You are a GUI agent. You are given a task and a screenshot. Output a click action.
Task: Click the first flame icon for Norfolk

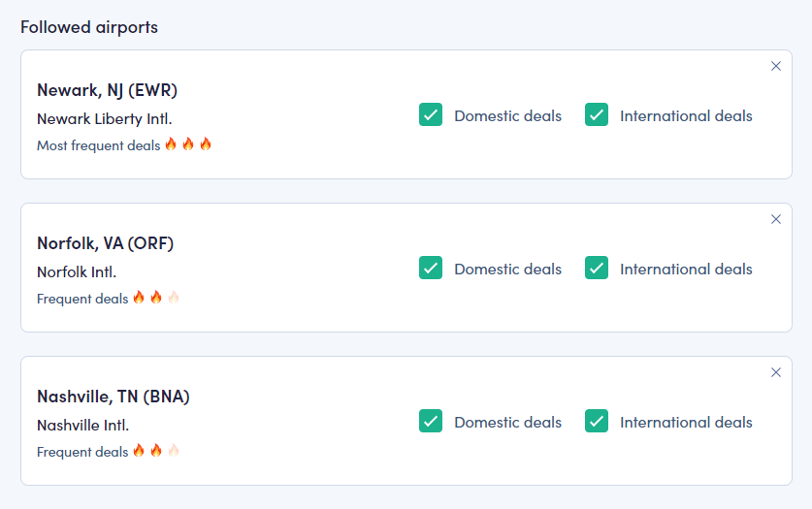pos(139,298)
